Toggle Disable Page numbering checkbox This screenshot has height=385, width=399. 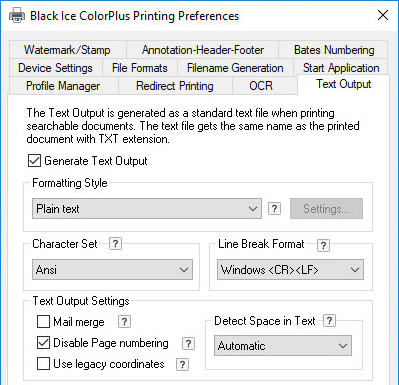(x=43, y=343)
